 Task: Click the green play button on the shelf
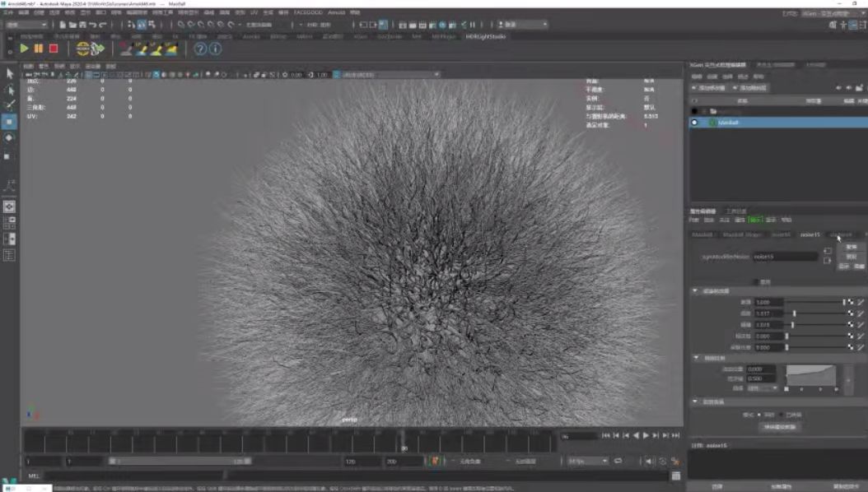pyautogui.click(x=25, y=49)
